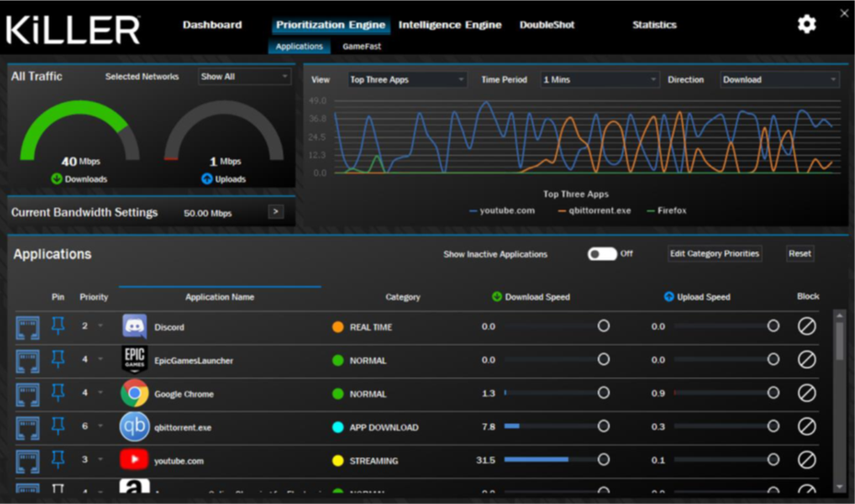855x504 pixels.
Task: Click the APP DOWNLOAD category label
Action: (x=384, y=428)
